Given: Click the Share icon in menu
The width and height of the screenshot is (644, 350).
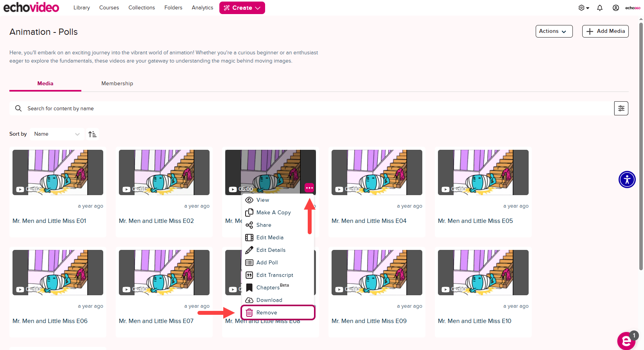Looking at the screenshot, I should (249, 225).
